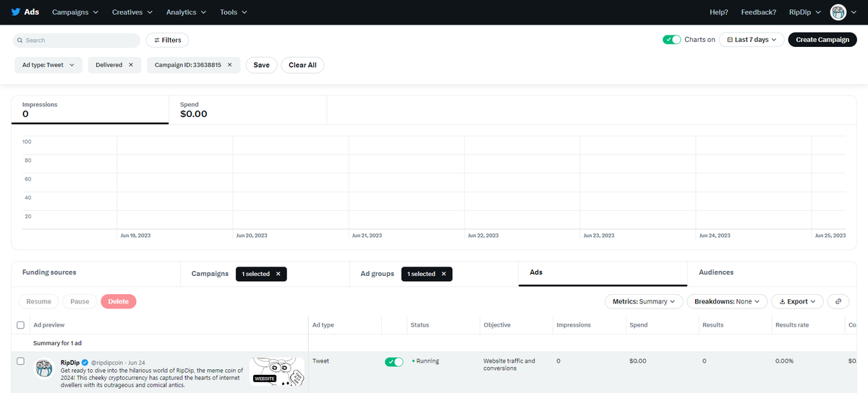
Task: Expand the RipDip account dropdown
Action: pos(805,12)
